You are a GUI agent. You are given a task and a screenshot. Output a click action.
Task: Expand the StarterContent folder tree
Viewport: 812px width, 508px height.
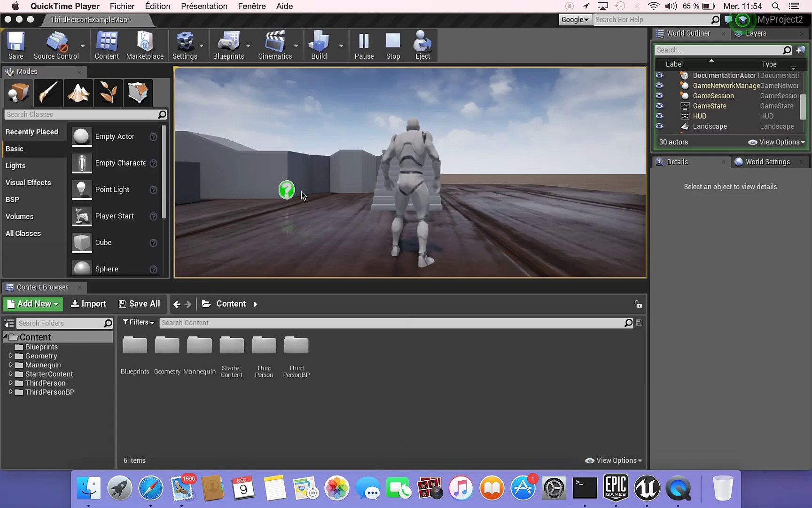[11, 374]
